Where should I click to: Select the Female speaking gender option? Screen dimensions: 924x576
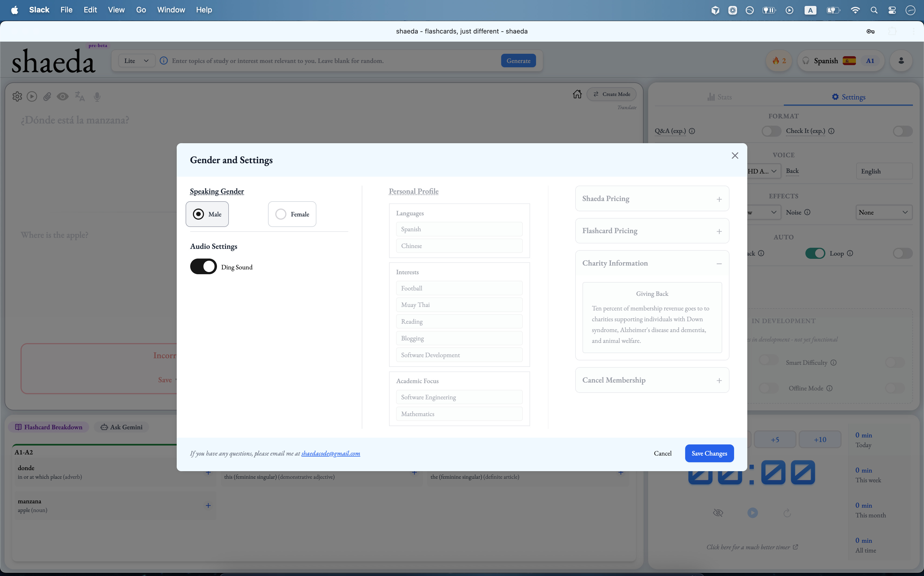[292, 214]
